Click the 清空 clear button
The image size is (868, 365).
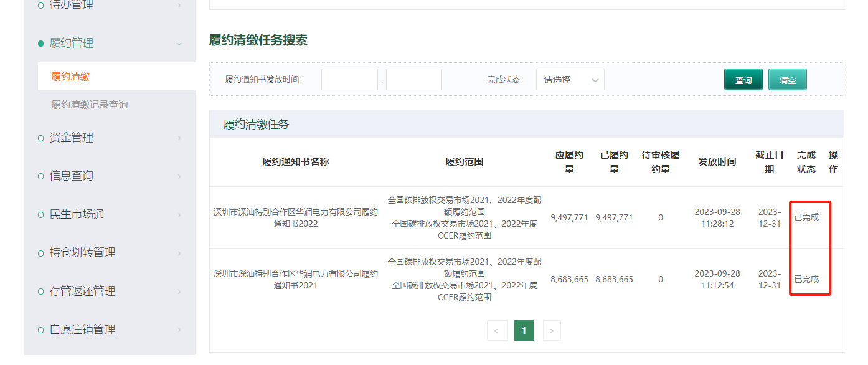coord(788,80)
